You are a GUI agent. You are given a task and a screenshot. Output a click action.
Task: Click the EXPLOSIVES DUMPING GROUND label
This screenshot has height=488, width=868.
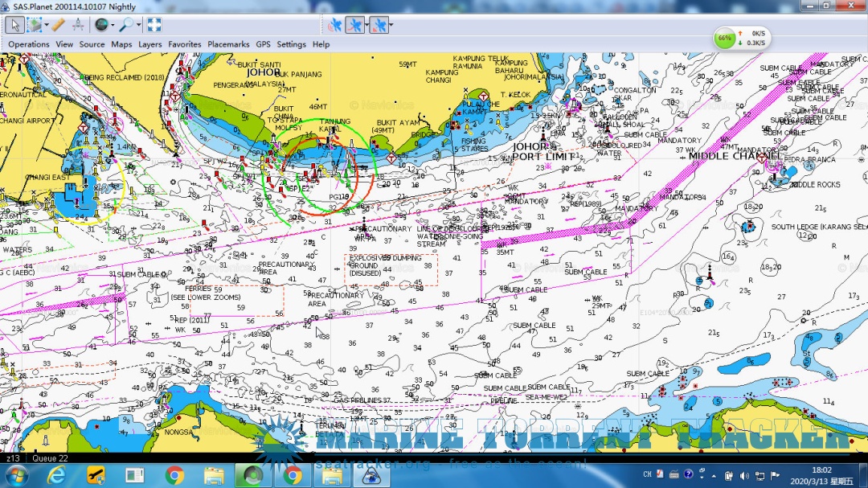click(385, 265)
